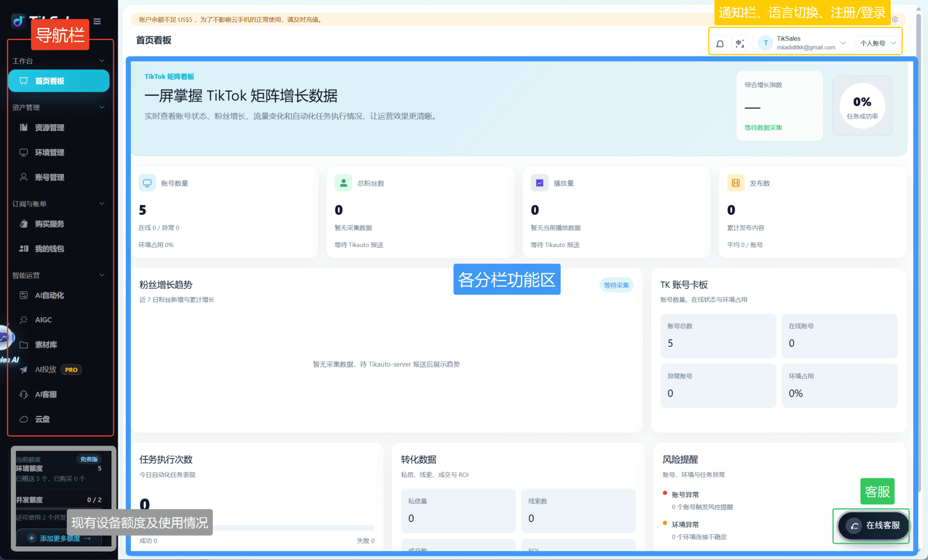
Task: Click the TikSales logo icon
Action: coord(19,21)
